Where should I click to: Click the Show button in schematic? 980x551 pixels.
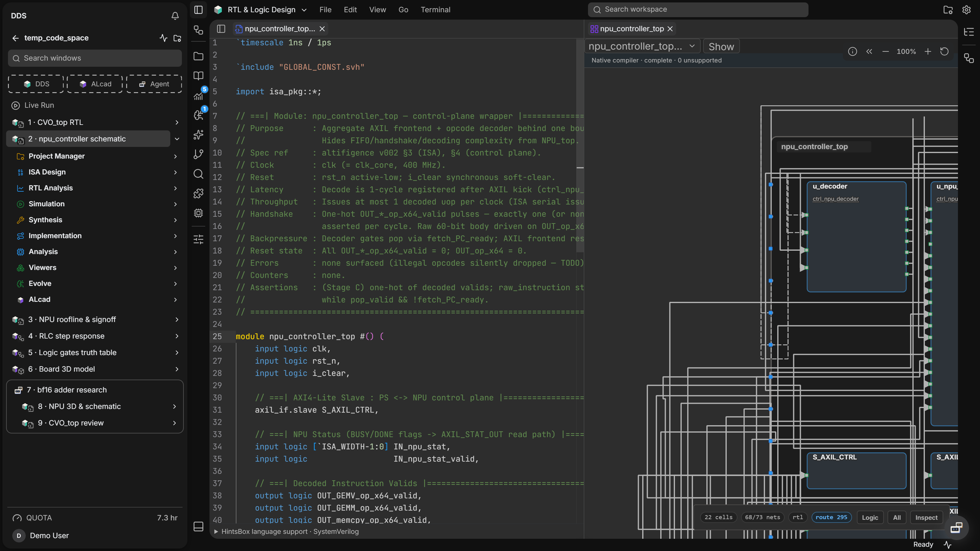click(721, 47)
